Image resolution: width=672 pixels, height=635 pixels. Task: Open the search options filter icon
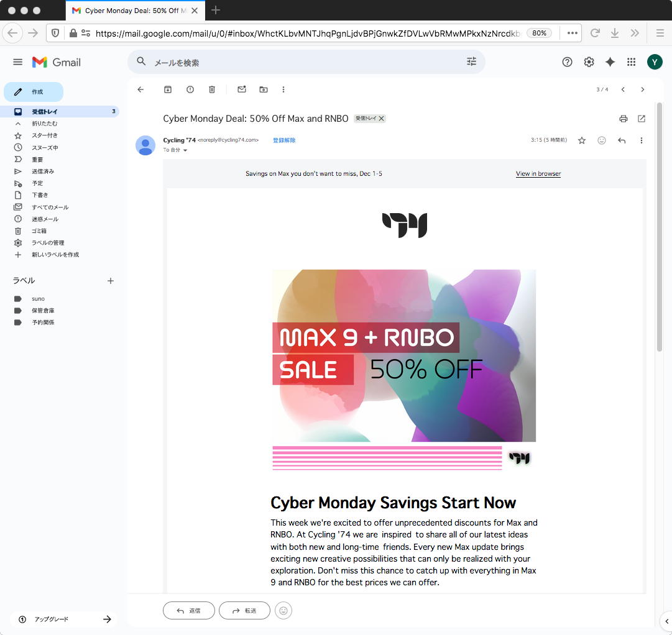tap(471, 62)
